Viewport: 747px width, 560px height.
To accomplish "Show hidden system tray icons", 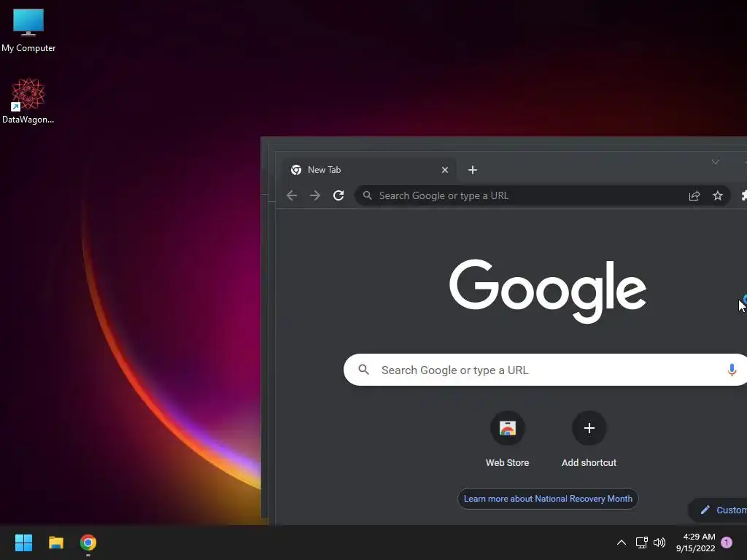I will 622,542.
